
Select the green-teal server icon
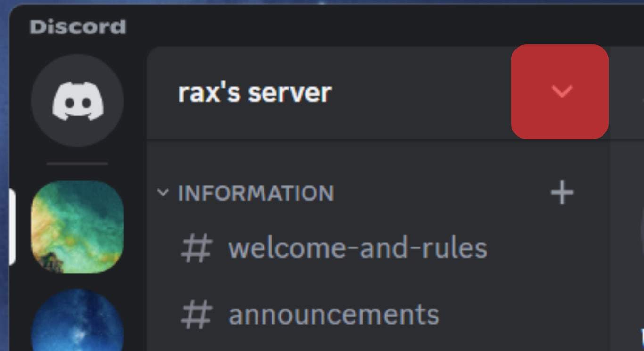77,227
